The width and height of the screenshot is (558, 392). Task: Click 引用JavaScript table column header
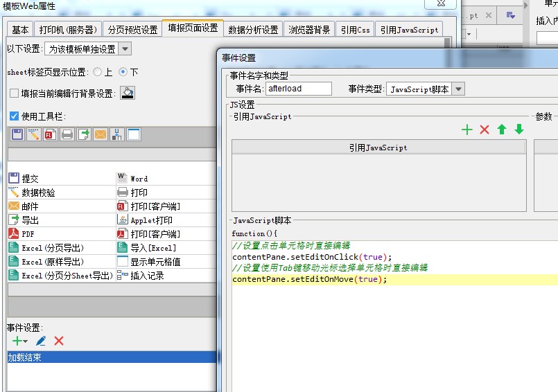[378, 148]
